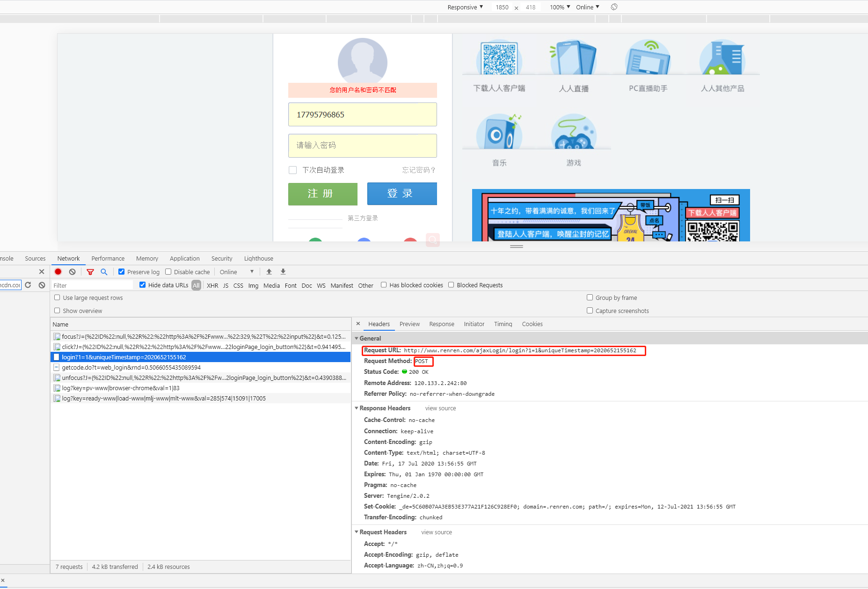Switch to the Performance tab
Screen dimensions: 868x589
click(x=108, y=258)
